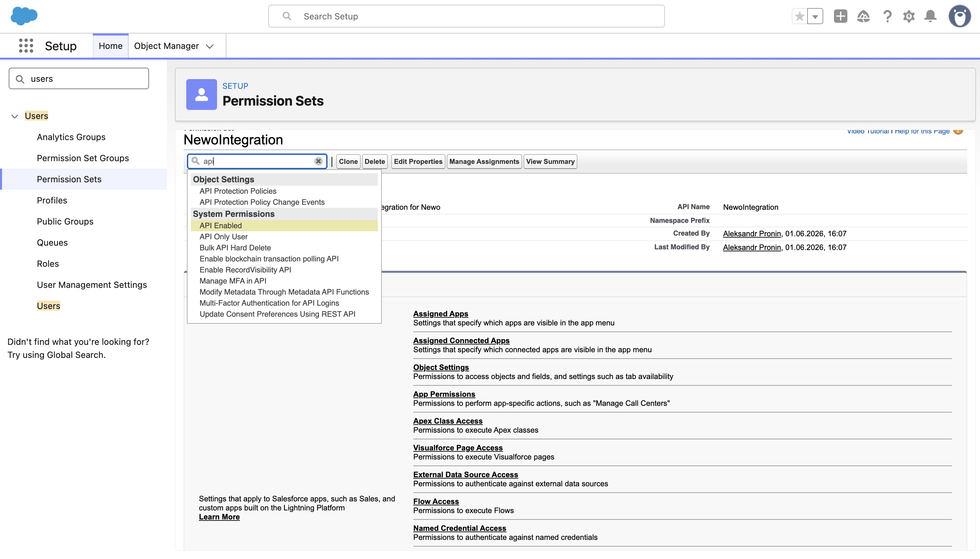Click the permission set search box with api

257,161
